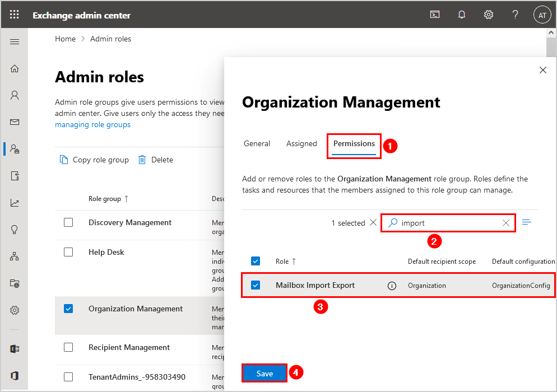Open Migration in sidebar

(x=15, y=176)
